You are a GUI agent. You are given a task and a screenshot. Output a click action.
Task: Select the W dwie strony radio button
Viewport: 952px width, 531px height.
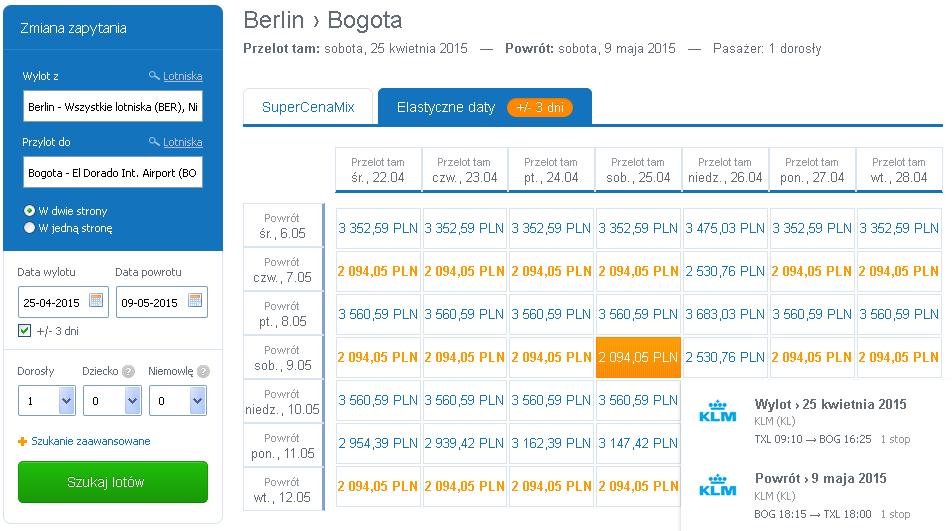[x=29, y=211]
